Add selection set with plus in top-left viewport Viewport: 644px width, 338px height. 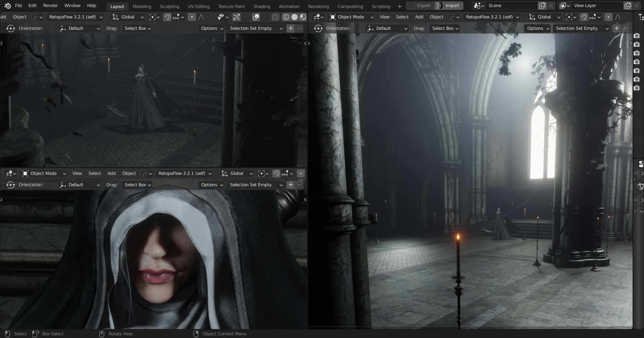point(290,28)
